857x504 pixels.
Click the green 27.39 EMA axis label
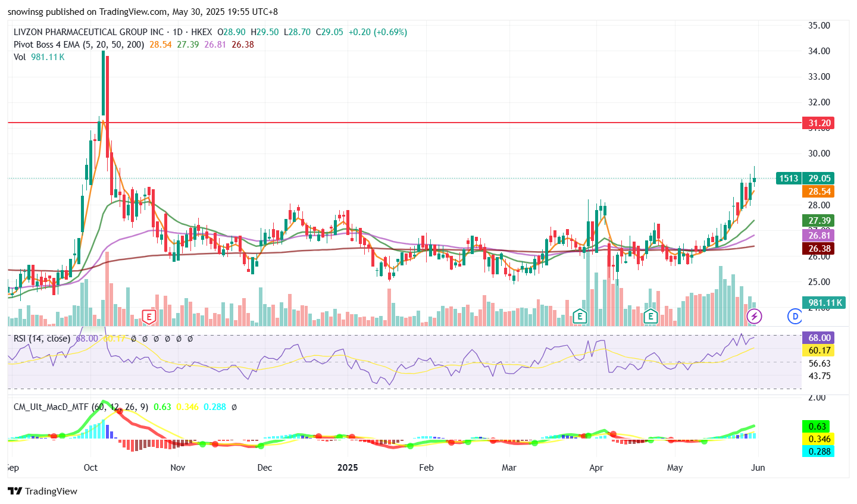click(x=819, y=221)
